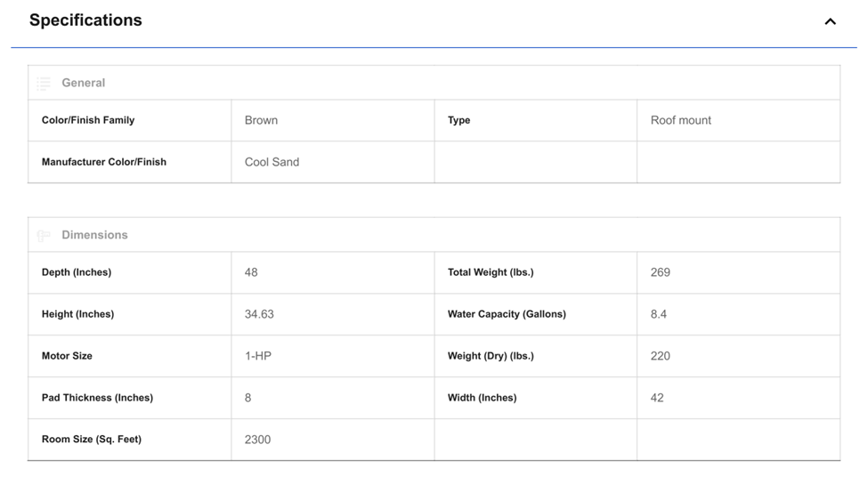Screen dimensions: 868x485
Task: Click the Specifications heading
Action: tap(85, 20)
